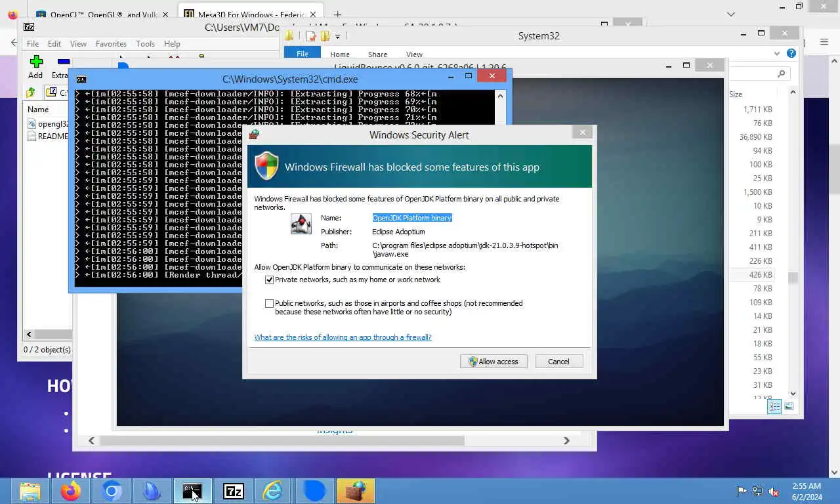Screen dimensions: 840x504
Task: Click the Windows Firewall shield icon
Action: [266, 166]
